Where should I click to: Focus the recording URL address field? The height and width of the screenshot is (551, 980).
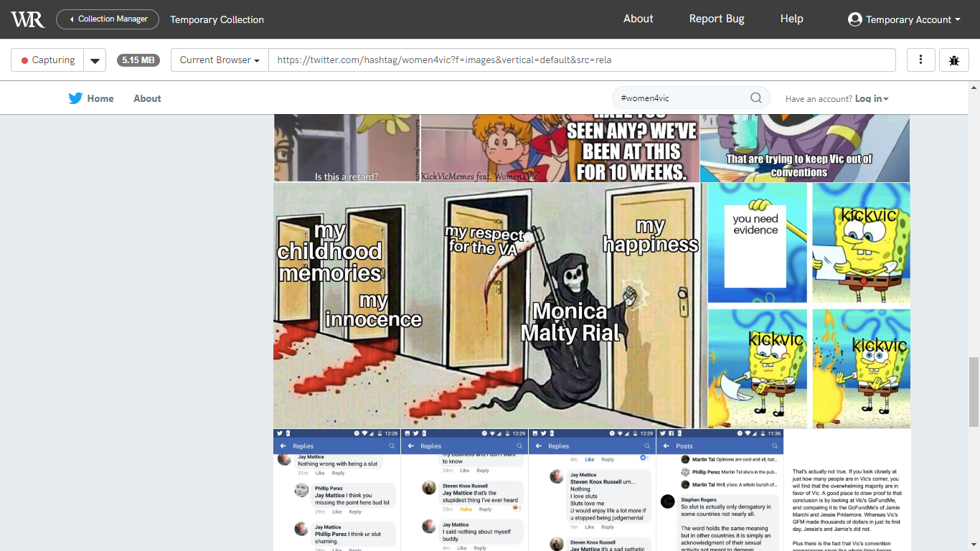tap(582, 60)
